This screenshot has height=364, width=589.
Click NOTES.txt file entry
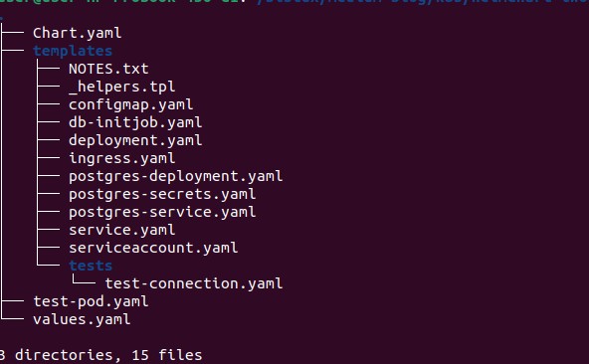tap(108, 69)
